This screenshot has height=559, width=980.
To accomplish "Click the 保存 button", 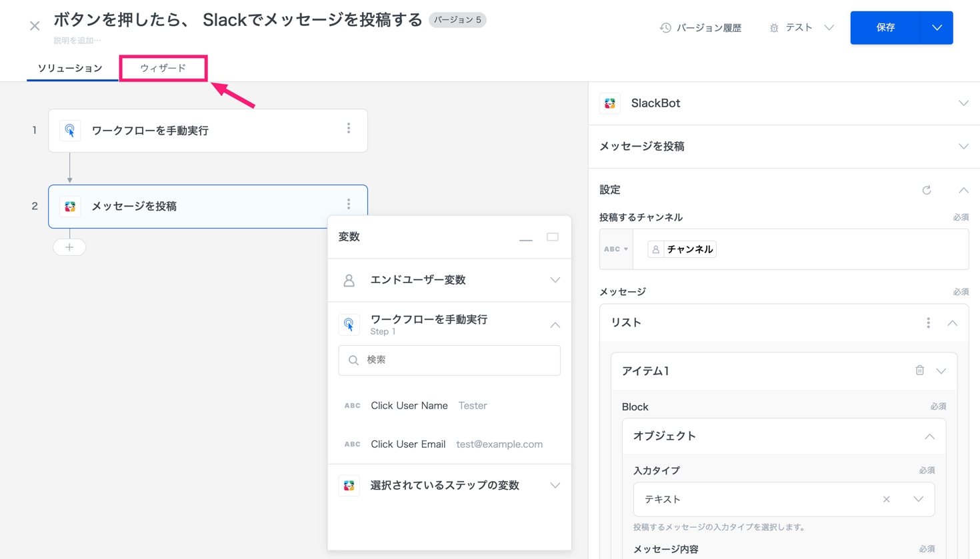I will (885, 27).
